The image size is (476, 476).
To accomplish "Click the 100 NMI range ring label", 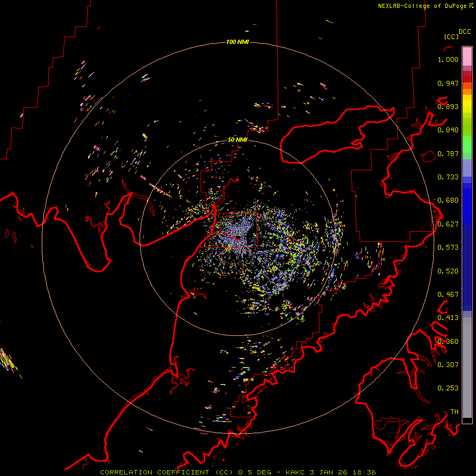I will coord(237,42).
